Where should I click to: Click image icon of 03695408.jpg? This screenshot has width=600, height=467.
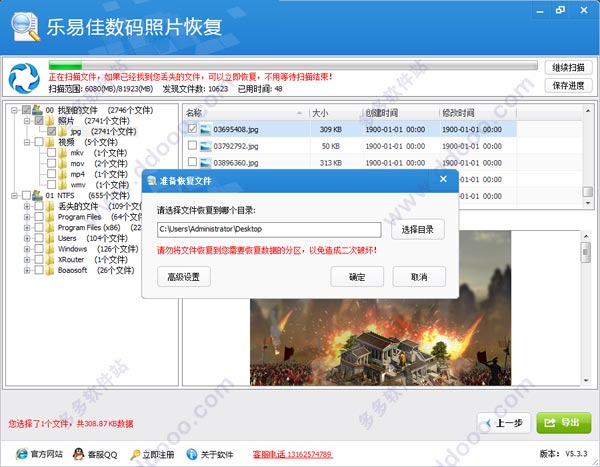coord(205,129)
